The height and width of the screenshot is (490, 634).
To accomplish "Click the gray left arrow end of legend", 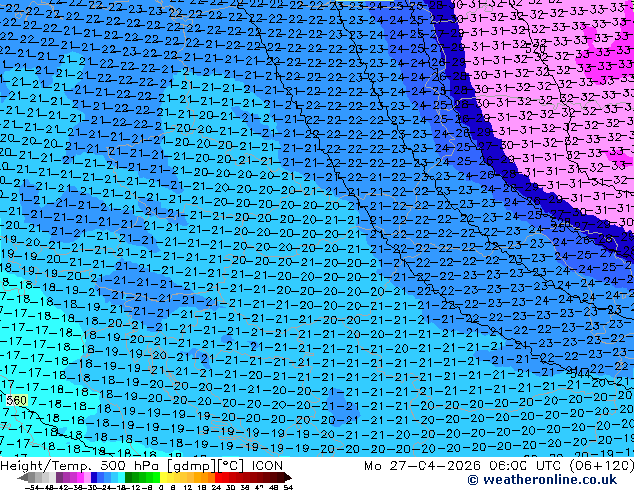I will 23,477.
